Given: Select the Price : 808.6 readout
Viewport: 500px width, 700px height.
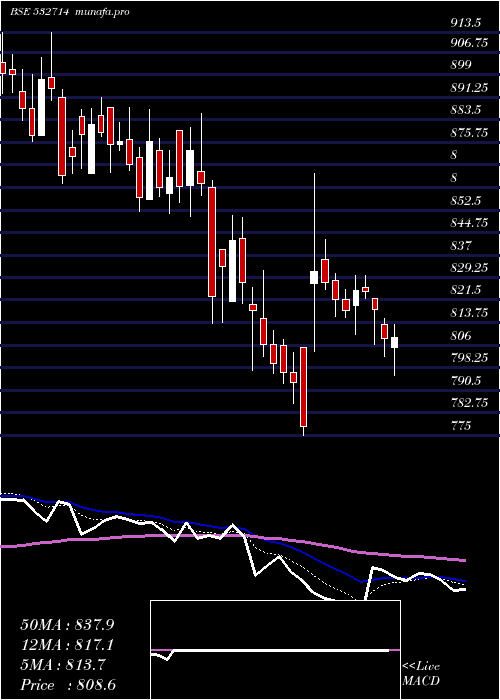Looking at the screenshot, I should pyautogui.click(x=69, y=685).
